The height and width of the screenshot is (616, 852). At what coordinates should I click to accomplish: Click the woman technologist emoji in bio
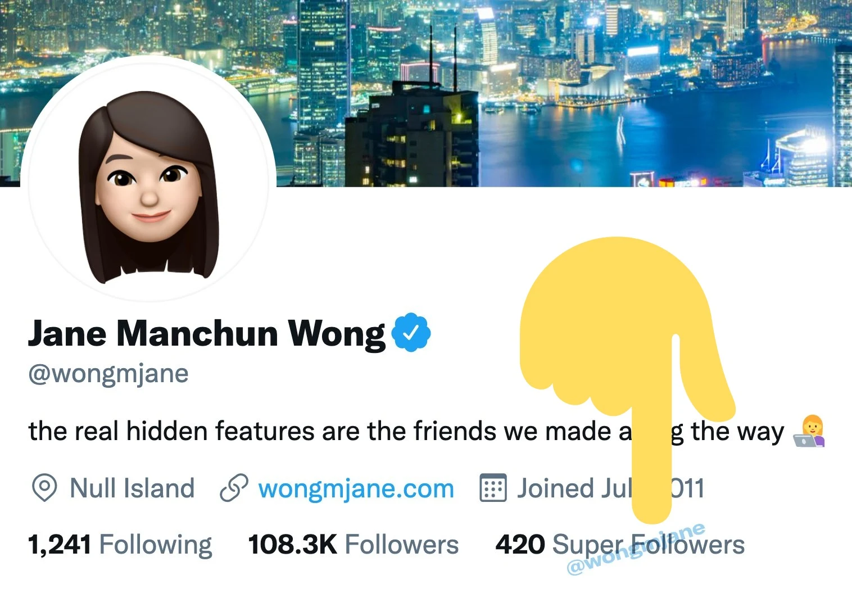[x=809, y=431]
